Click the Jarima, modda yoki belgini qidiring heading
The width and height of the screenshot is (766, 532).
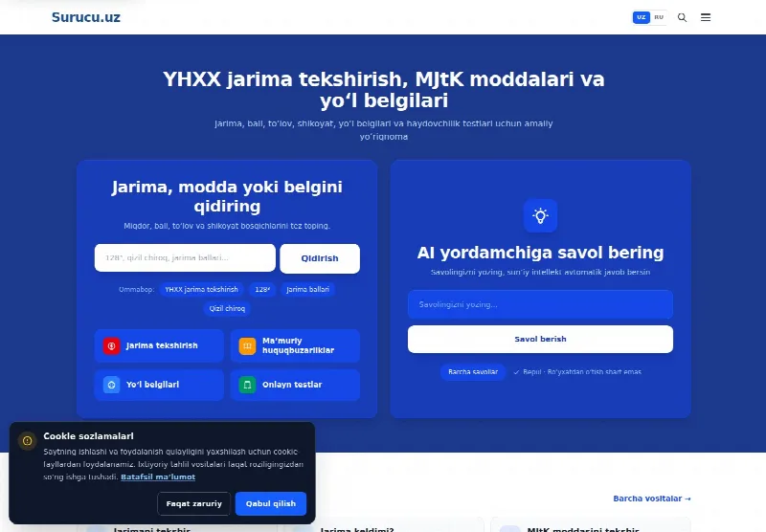pos(227,196)
